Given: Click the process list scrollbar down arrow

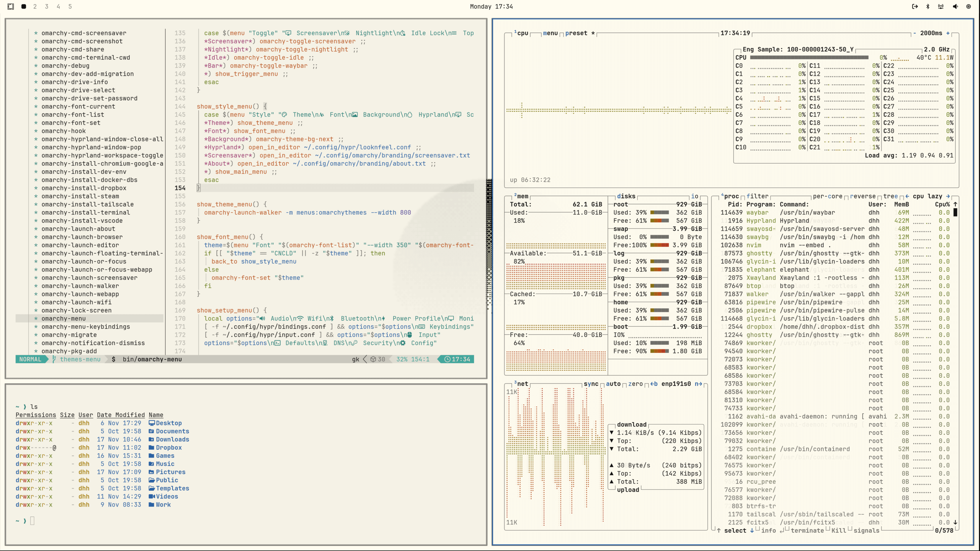Looking at the screenshot, I should [955, 522].
